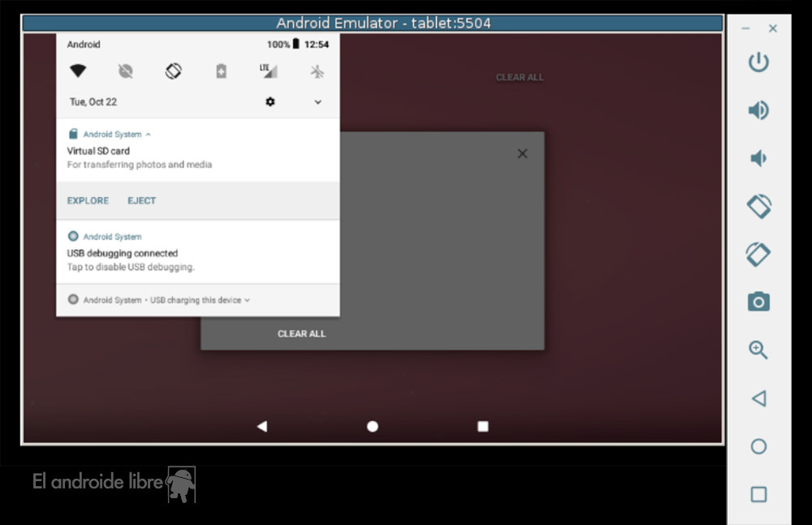Viewport: 812px width, 525px height.
Task: Expand the quick settings panel chevron
Action: 318,102
